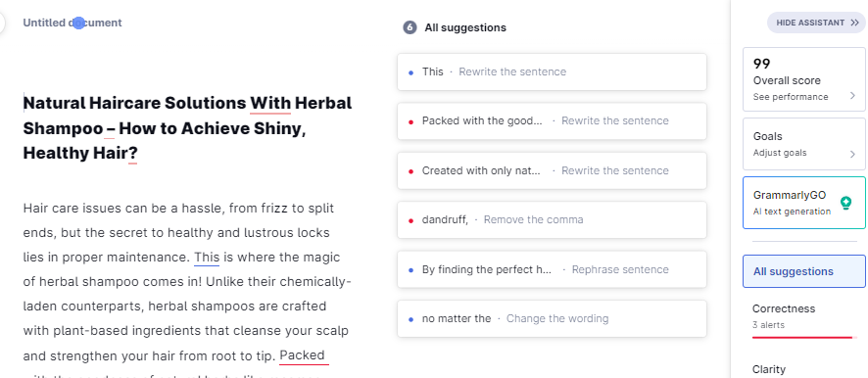Click the red Correctness progress bar
Screen dimensions: 868x378
coord(802,337)
